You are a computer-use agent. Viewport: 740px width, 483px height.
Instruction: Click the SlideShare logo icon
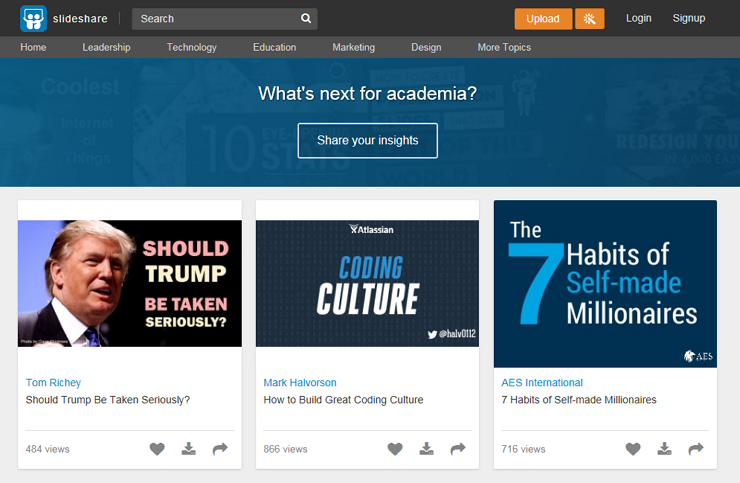point(34,19)
